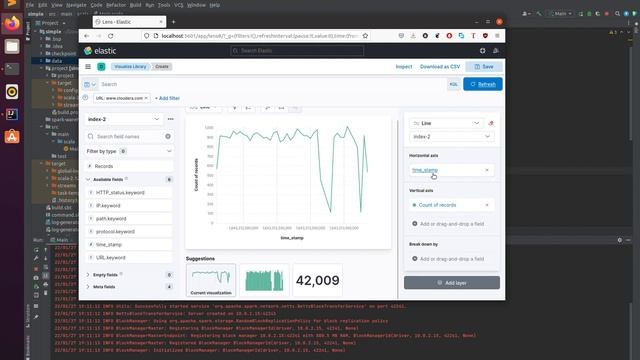Click the Save button

point(484,67)
